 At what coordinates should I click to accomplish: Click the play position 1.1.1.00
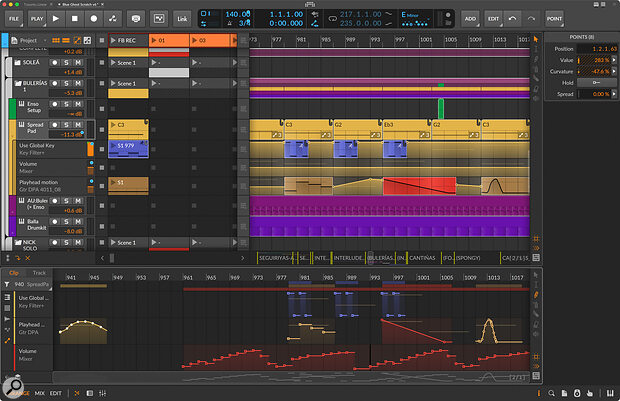pos(286,14)
